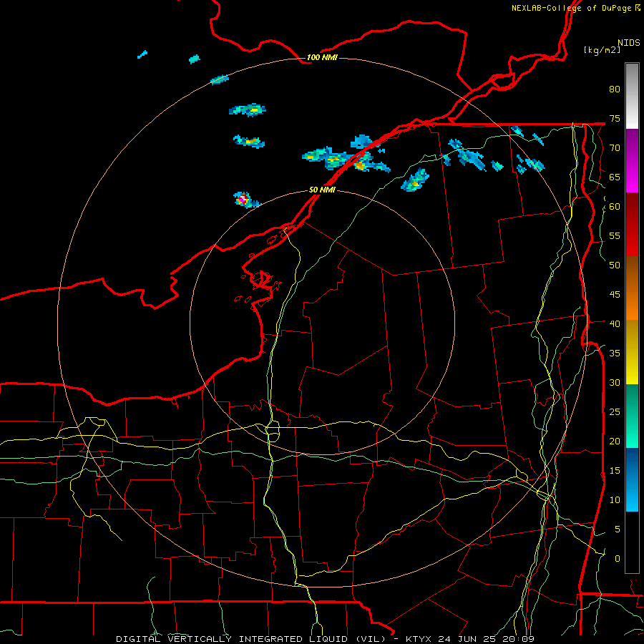Click the scale value 80
This screenshot has width=644, height=644.
(615, 89)
